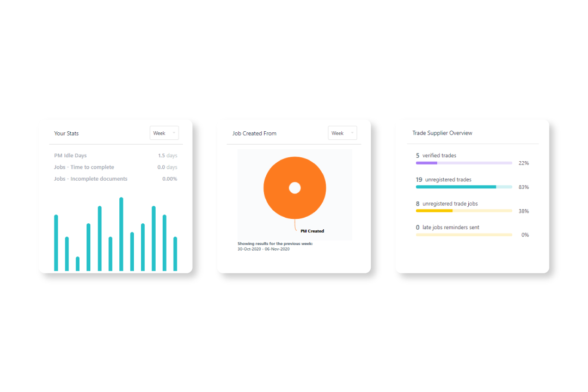Click the Your Stats card title
Viewport: 588px width, 392px height.
[66, 133]
